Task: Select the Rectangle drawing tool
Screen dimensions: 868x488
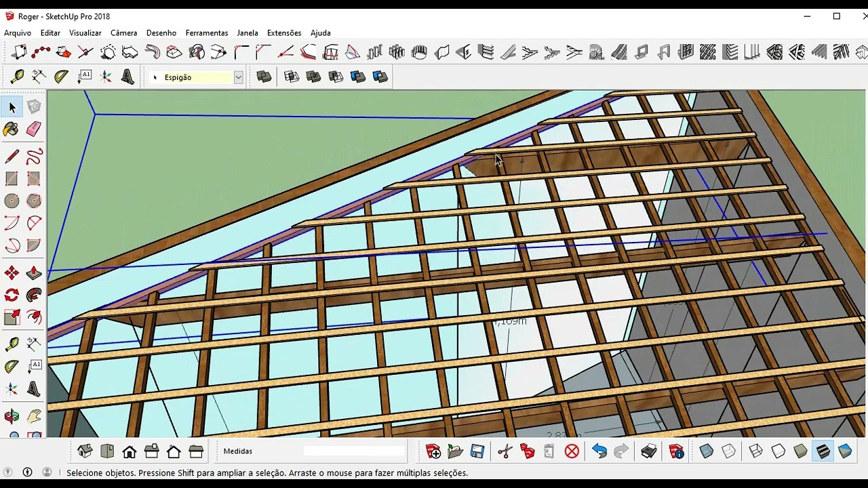Action: point(12,179)
